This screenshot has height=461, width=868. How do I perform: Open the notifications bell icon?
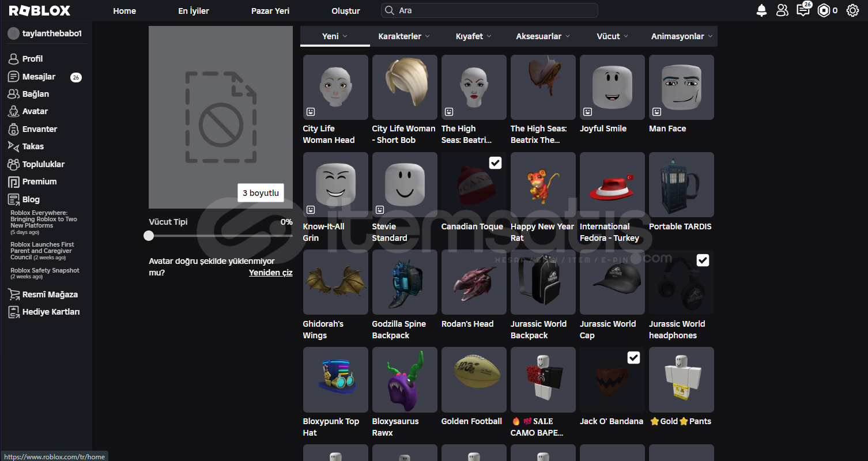[762, 10]
